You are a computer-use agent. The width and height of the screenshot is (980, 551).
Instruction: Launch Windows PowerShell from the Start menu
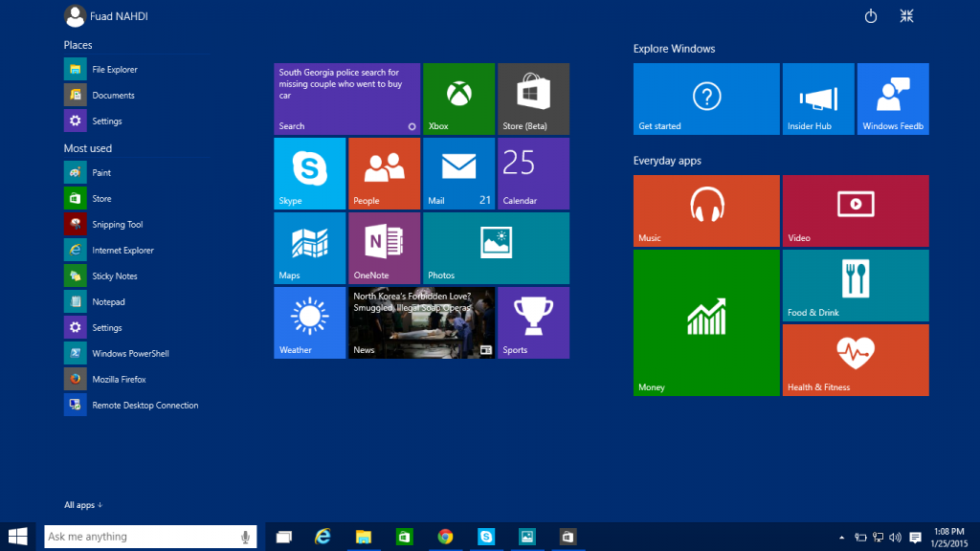127,353
